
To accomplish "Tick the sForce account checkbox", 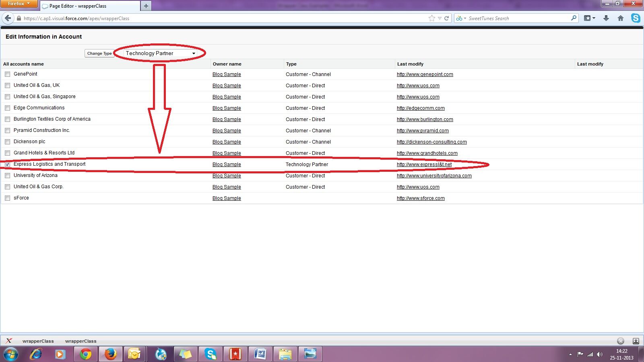I will (8, 198).
